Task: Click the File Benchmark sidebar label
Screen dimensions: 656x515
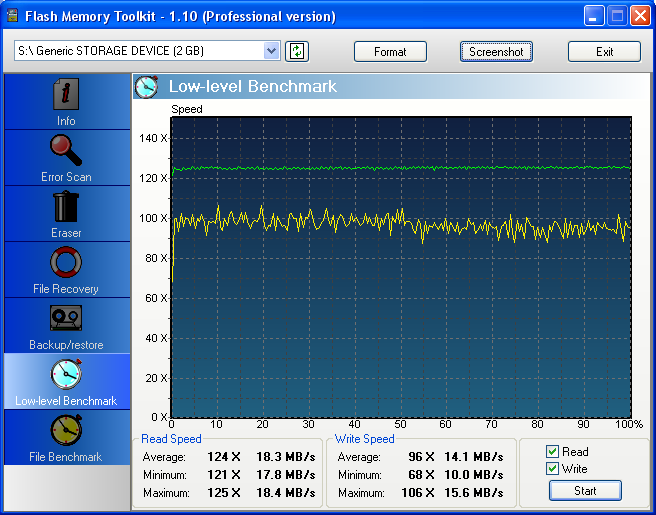Action: tap(66, 457)
